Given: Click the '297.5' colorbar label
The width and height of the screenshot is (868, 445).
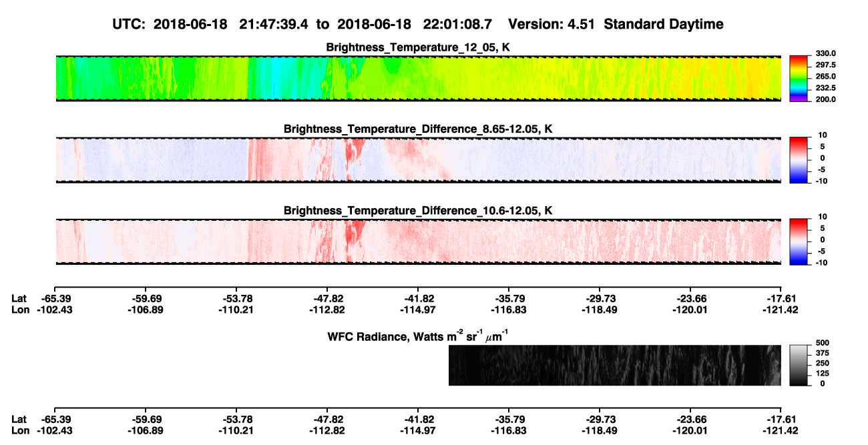Looking at the screenshot, I should (x=827, y=65).
